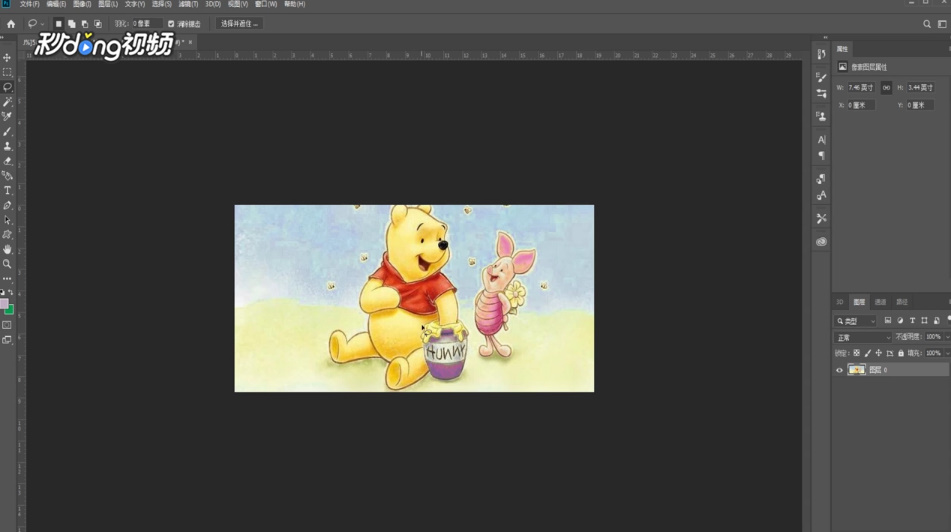Viewport: 951px width, 532px height.
Task: Open the Clone Source panel icon
Action: coord(821,116)
